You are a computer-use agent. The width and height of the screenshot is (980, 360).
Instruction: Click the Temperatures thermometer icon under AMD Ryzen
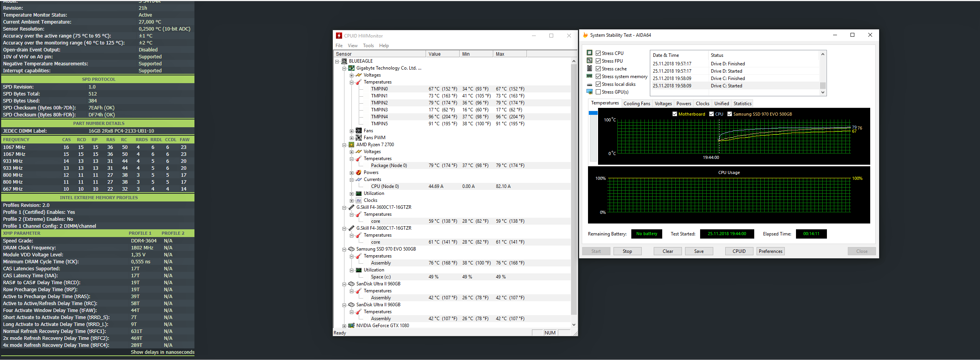coord(359,159)
